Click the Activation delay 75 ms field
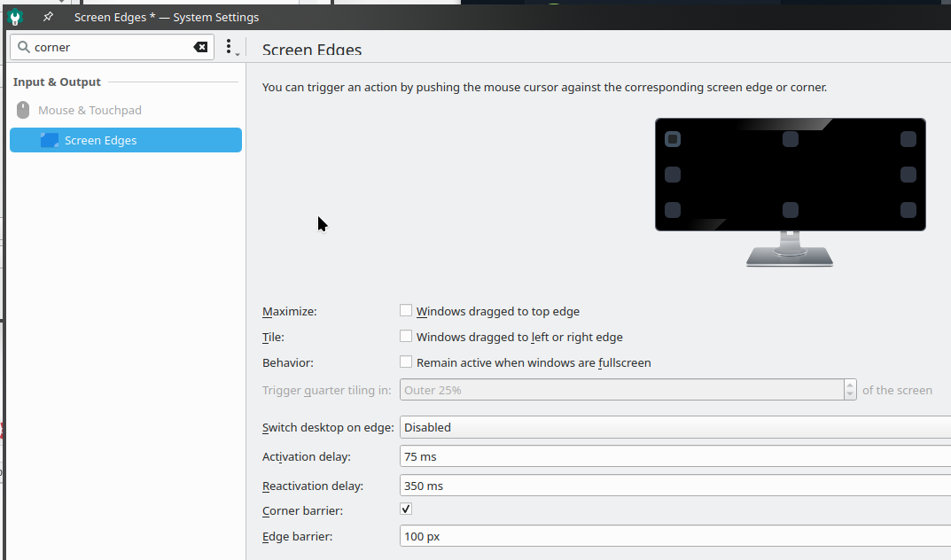This screenshot has height=560, width=951. pos(675,456)
